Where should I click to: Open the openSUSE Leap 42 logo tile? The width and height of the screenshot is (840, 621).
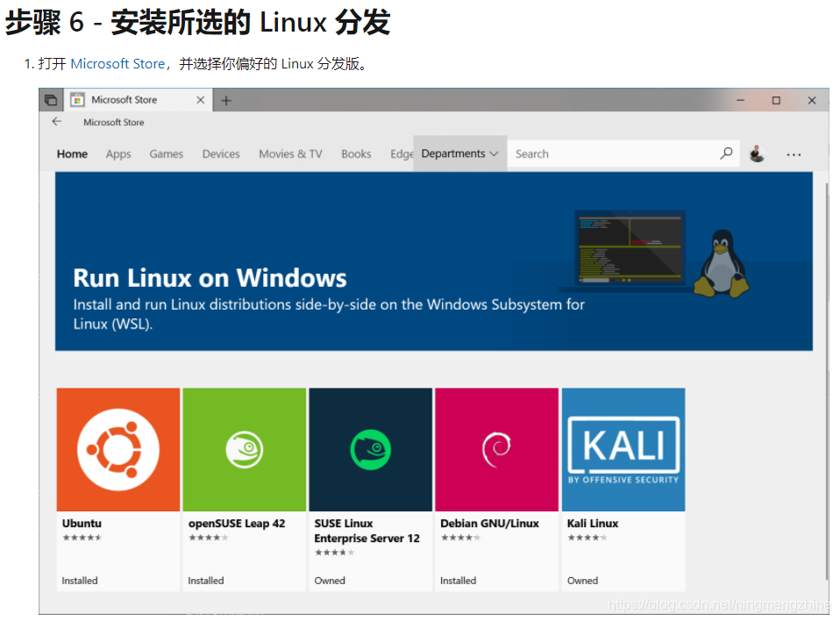coord(245,450)
